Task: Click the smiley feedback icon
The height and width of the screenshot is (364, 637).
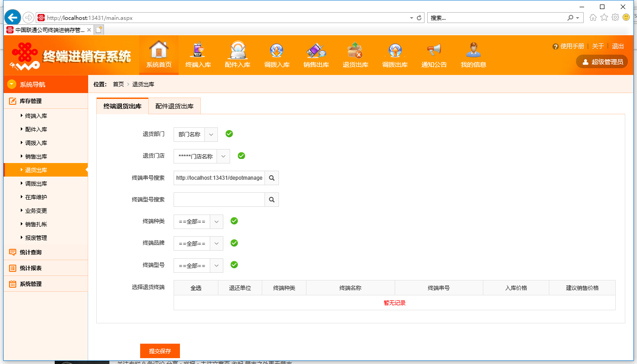Action: tap(626, 18)
